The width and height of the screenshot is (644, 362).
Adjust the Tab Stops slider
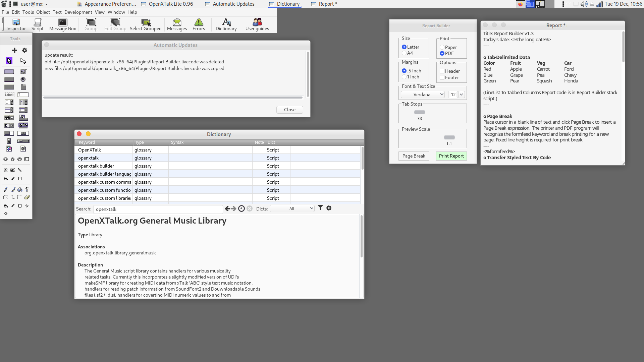[420, 112]
